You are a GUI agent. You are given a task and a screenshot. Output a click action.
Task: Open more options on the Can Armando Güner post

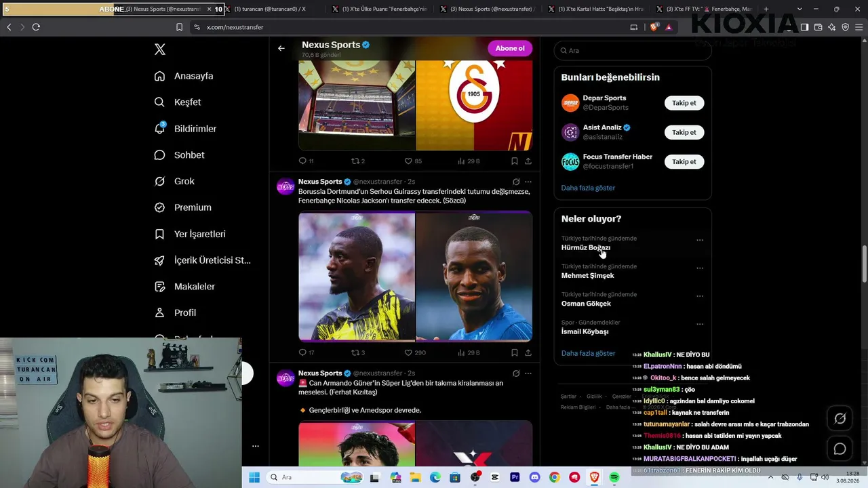(x=528, y=373)
